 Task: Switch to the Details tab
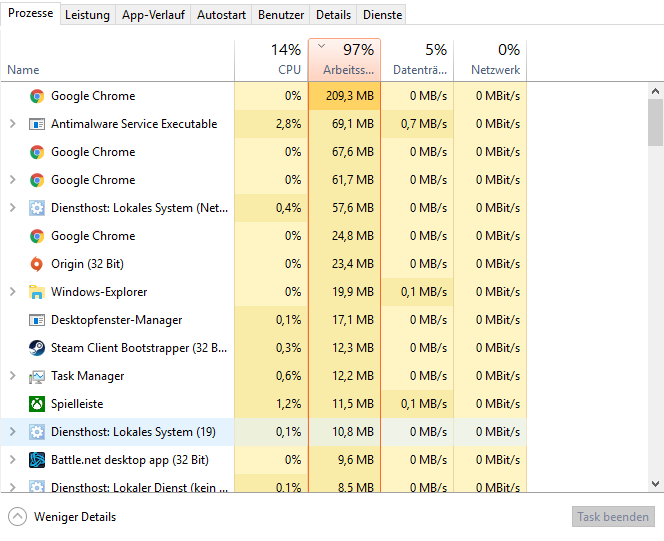333,15
